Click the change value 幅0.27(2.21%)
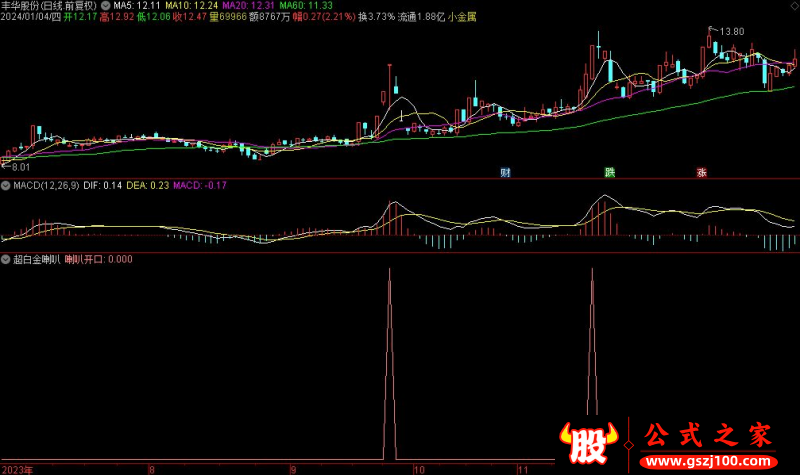The width and height of the screenshot is (800, 475). point(324,17)
